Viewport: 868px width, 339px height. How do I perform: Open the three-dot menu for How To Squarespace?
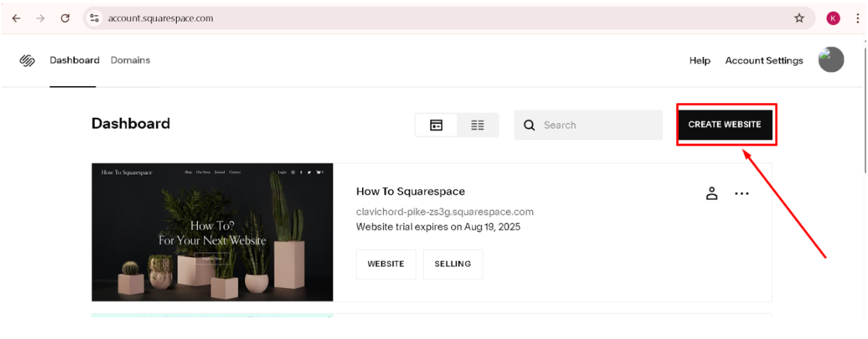click(742, 193)
